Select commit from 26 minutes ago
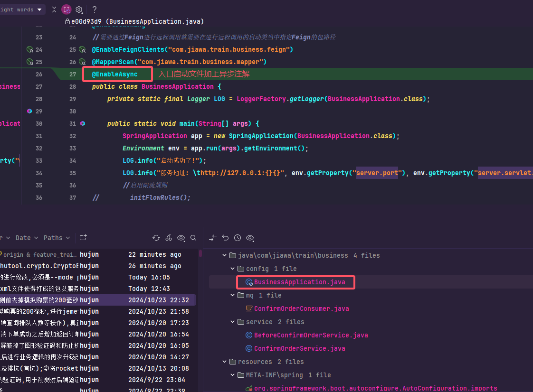The image size is (533, 392). coord(98,266)
